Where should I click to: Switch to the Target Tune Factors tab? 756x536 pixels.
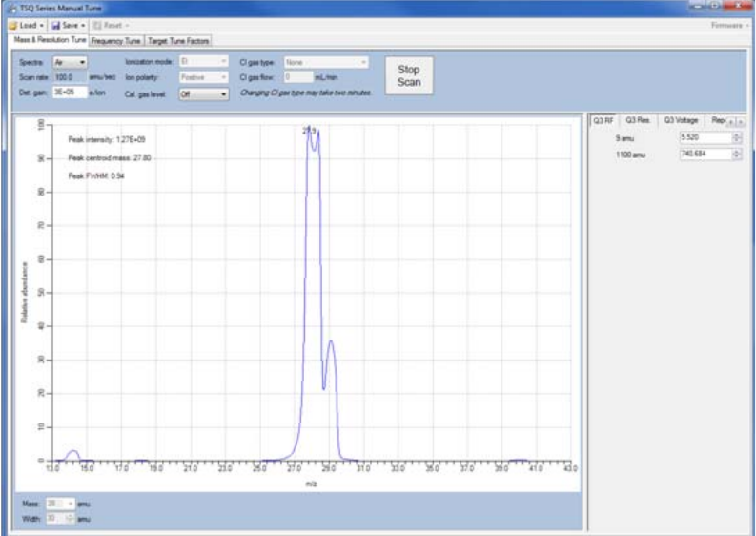point(178,41)
